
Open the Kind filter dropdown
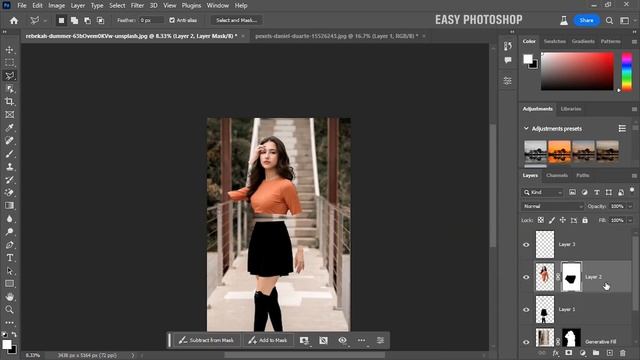[x=542, y=192]
